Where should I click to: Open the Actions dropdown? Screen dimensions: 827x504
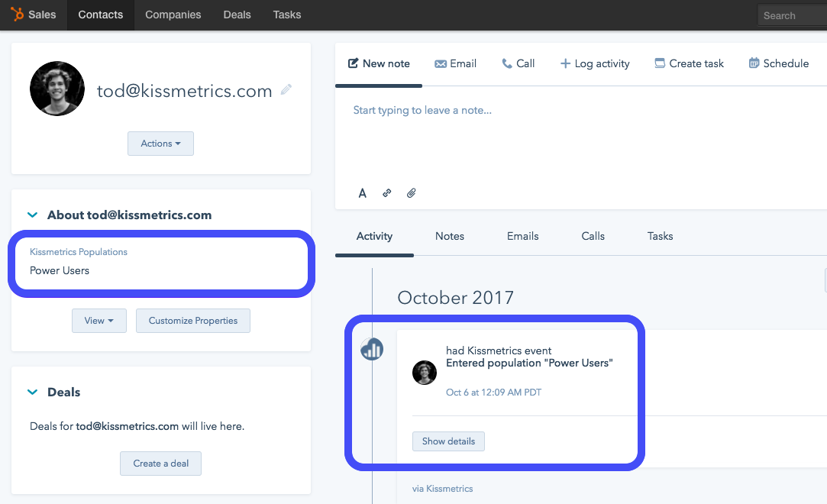tap(160, 144)
